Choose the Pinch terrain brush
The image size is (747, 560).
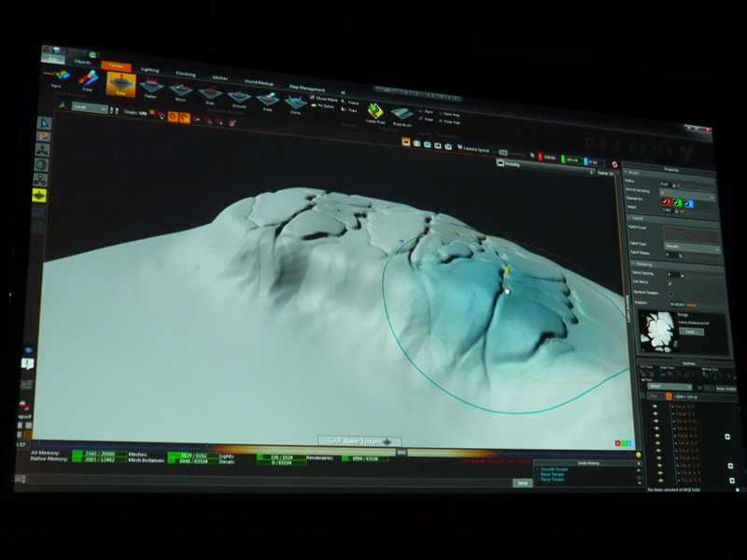180,91
